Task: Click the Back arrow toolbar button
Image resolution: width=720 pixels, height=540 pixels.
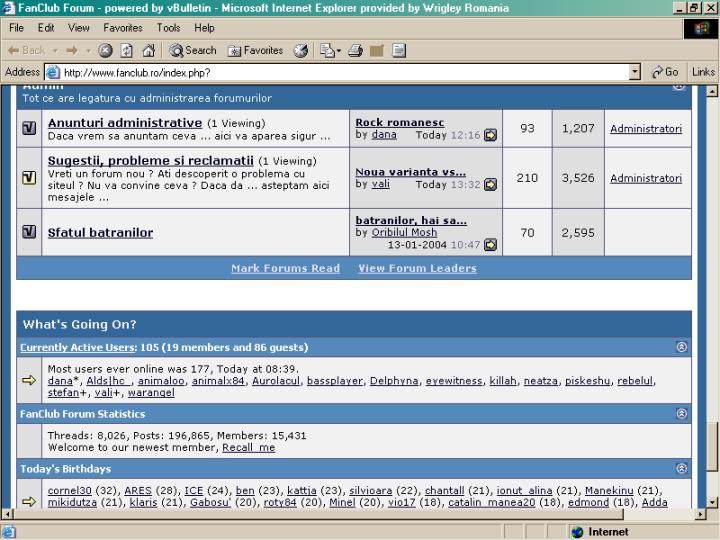Action: 26,51
